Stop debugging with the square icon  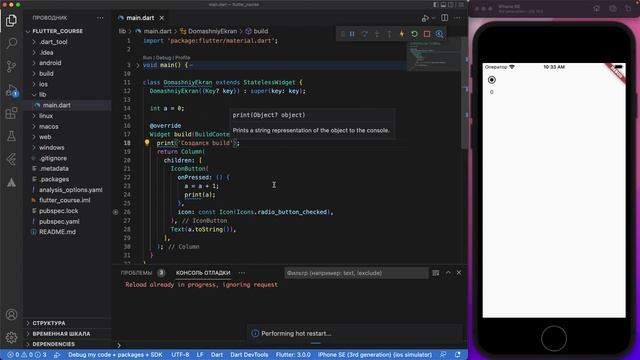pos(427,34)
